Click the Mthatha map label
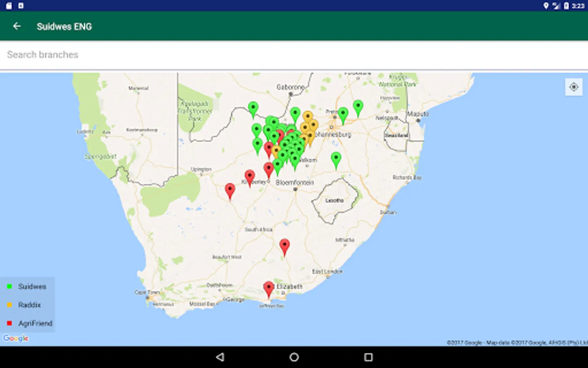This screenshot has height=368, width=588. click(345, 240)
